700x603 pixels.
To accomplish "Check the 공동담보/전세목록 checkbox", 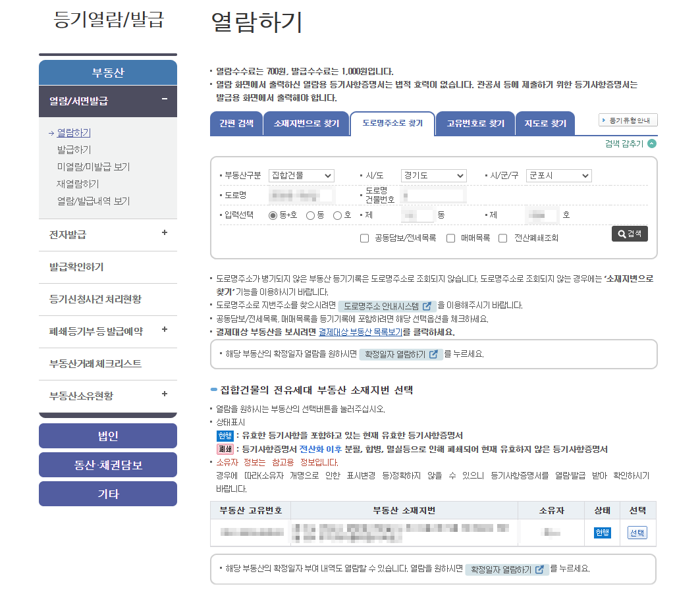I will [364, 238].
